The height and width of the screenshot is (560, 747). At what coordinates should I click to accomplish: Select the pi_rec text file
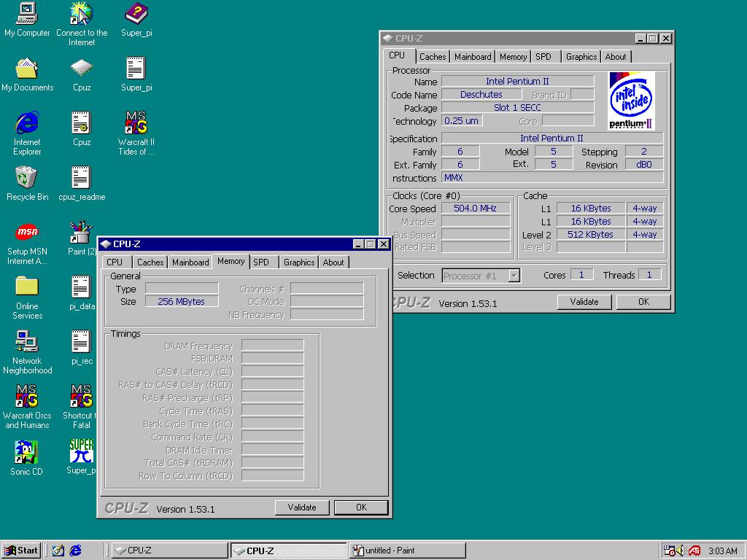[x=82, y=348]
